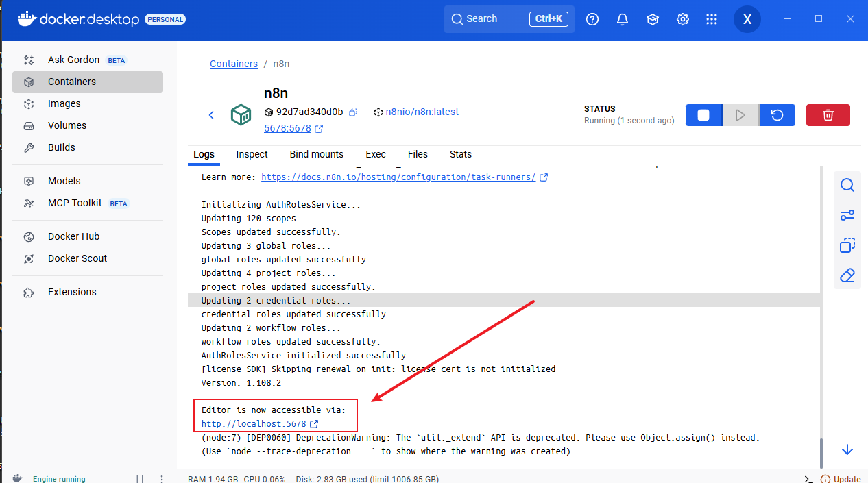
Task: Click the start play button
Action: (740, 115)
